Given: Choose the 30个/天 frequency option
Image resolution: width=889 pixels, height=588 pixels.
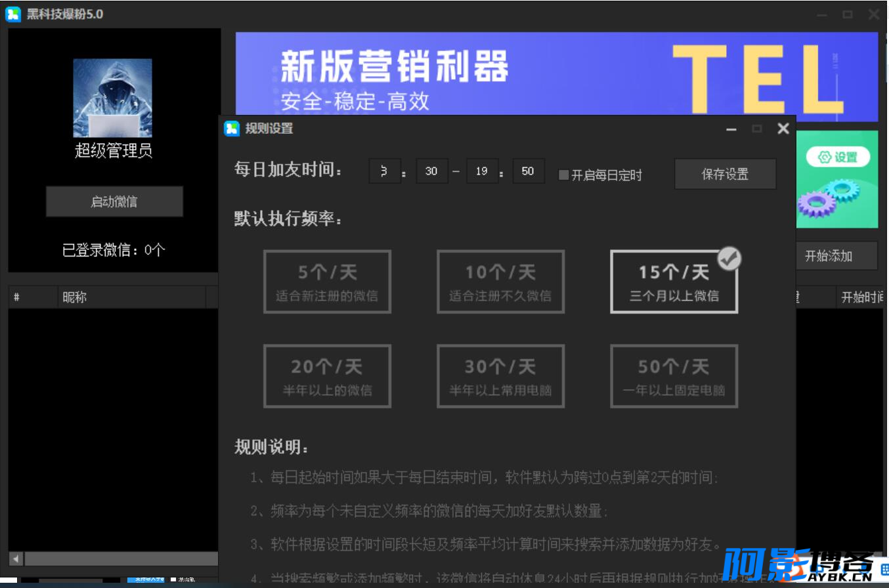Looking at the screenshot, I should [500, 376].
